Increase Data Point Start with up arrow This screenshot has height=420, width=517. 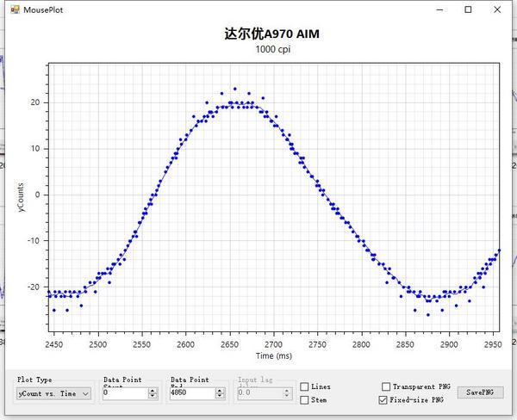pyautogui.click(x=153, y=391)
